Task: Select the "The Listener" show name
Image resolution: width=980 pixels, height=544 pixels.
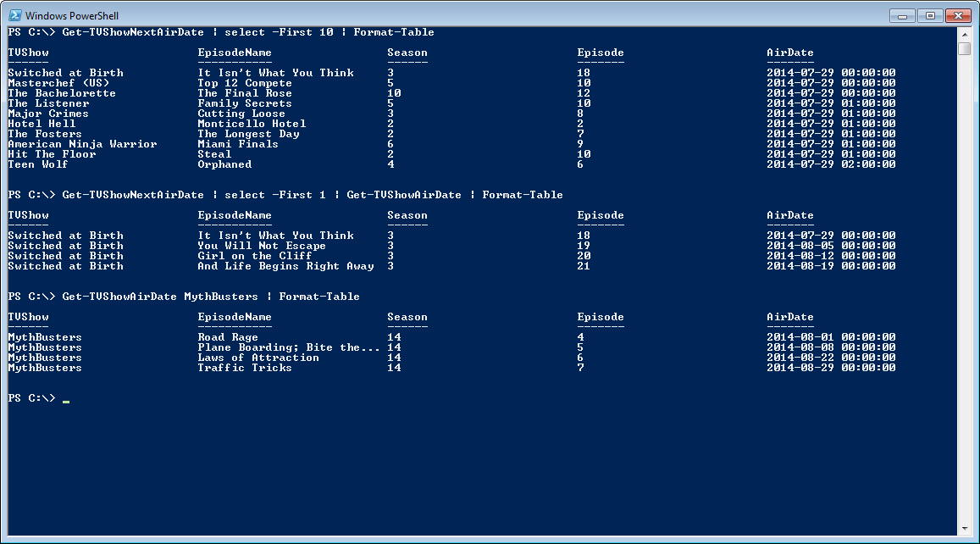Action: [x=49, y=103]
